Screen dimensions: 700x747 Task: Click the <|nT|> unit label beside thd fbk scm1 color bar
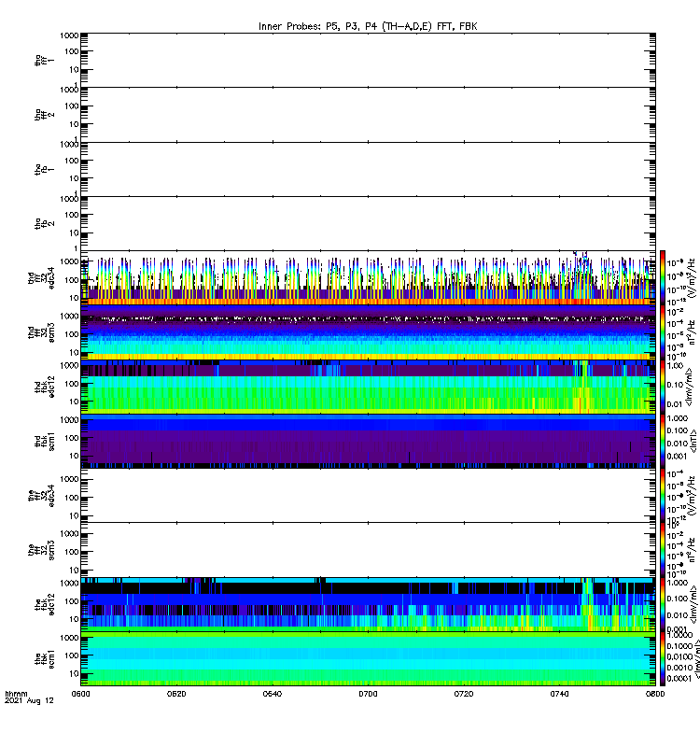tap(693, 441)
